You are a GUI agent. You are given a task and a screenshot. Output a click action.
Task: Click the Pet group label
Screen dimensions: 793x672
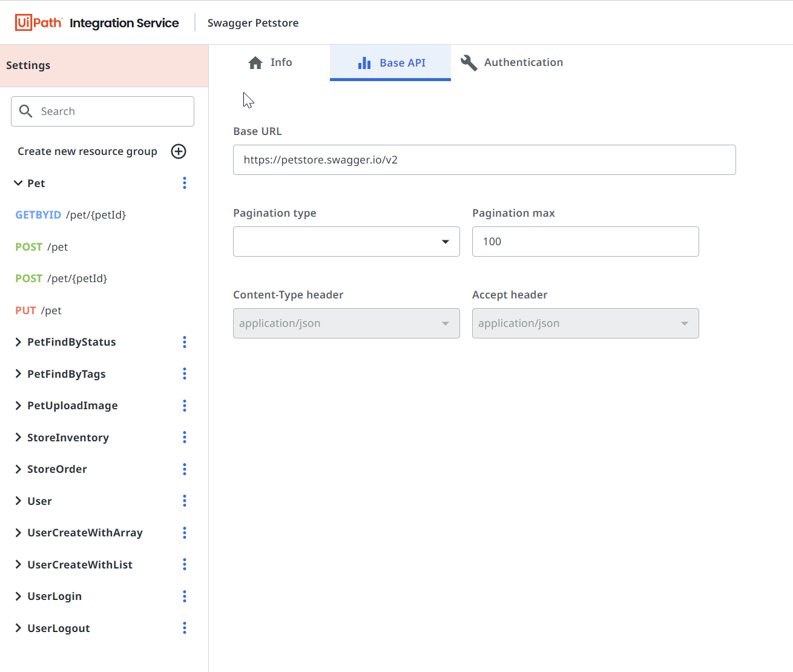(x=36, y=183)
